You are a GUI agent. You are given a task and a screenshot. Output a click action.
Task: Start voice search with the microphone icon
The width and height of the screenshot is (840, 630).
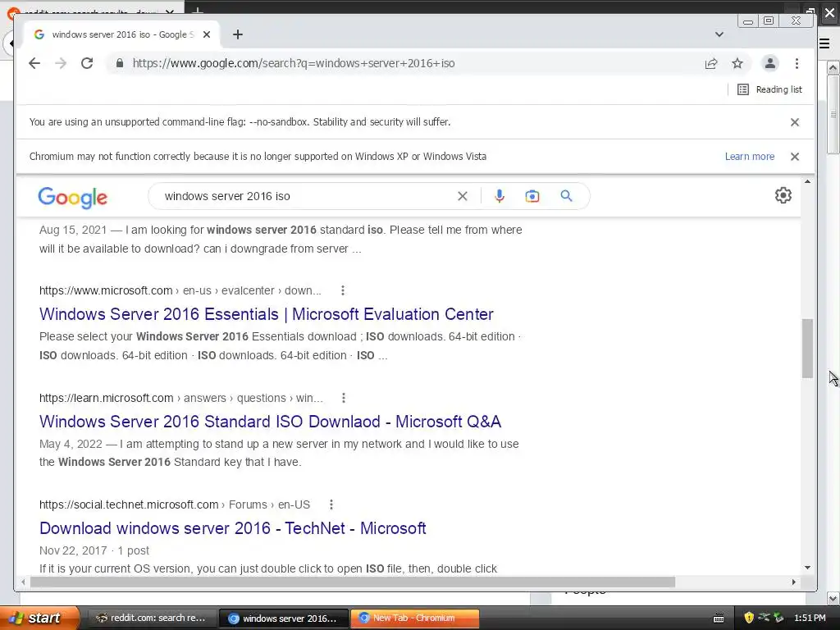tap(500, 196)
